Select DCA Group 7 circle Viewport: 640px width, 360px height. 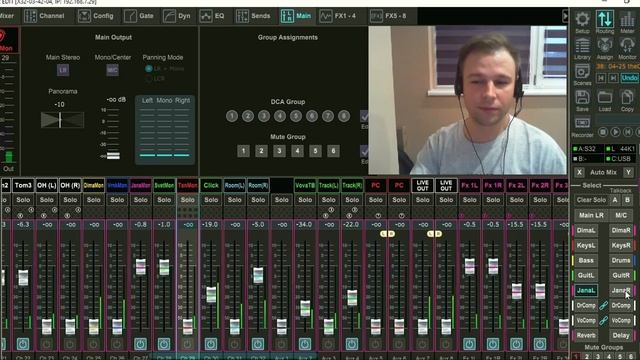coord(328,116)
